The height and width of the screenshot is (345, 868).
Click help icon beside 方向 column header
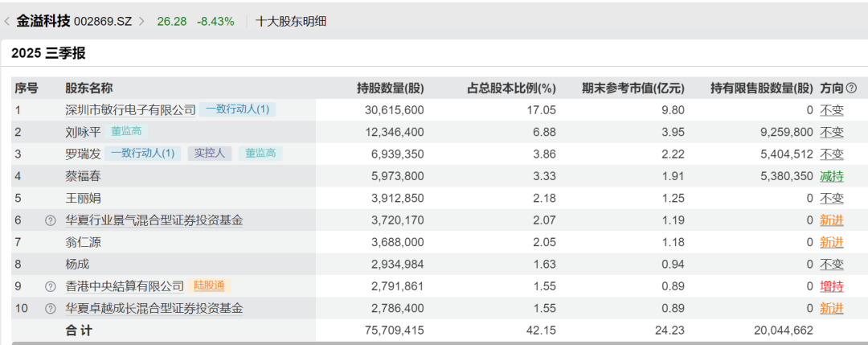coord(851,88)
